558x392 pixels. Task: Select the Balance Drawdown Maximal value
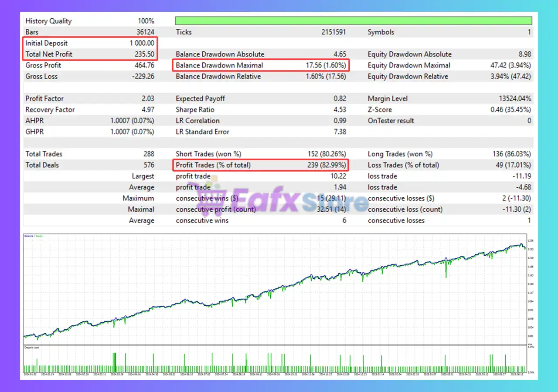(326, 65)
